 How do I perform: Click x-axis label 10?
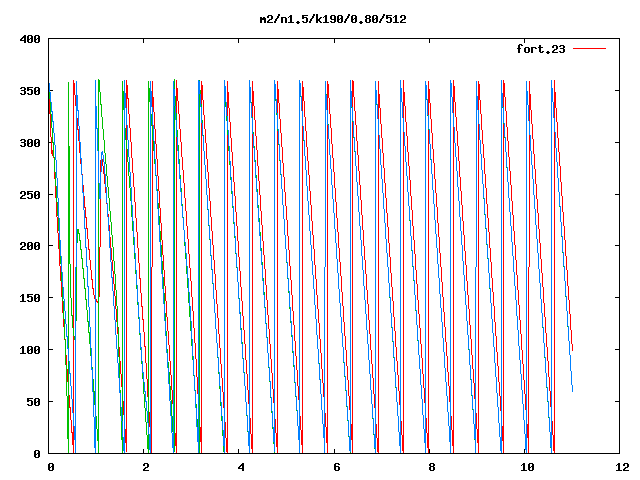pyautogui.click(x=527, y=467)
